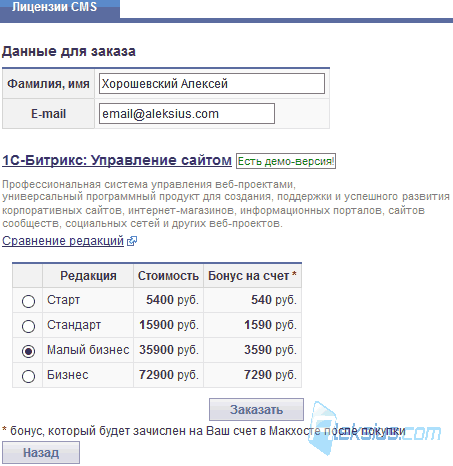Click the 72900 руб. price cell

(x=168, y=375)
